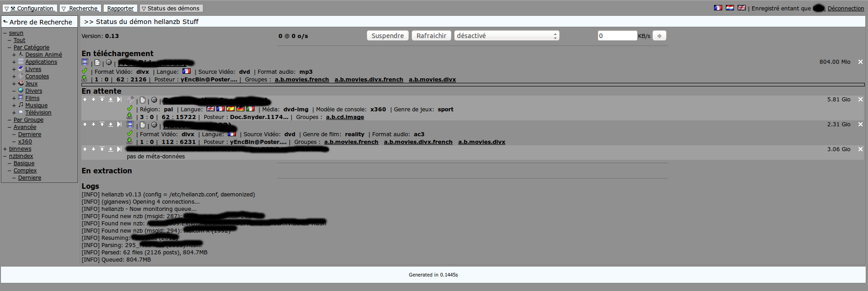Apply the KB/s speed limit button

[x=659, y=36]
